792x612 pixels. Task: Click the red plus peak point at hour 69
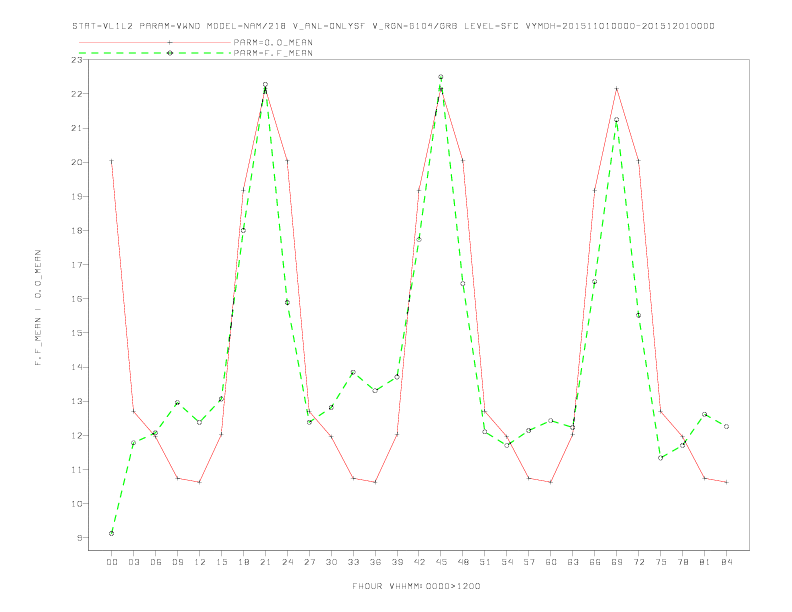[x=617, y=89]
